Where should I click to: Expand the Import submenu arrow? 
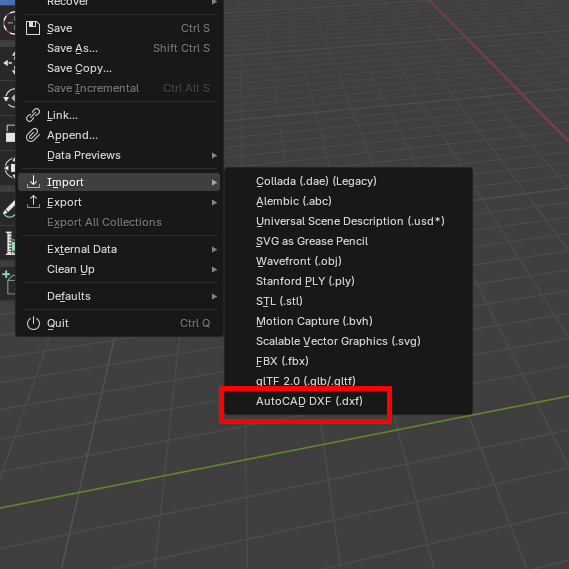coord(214,182)
